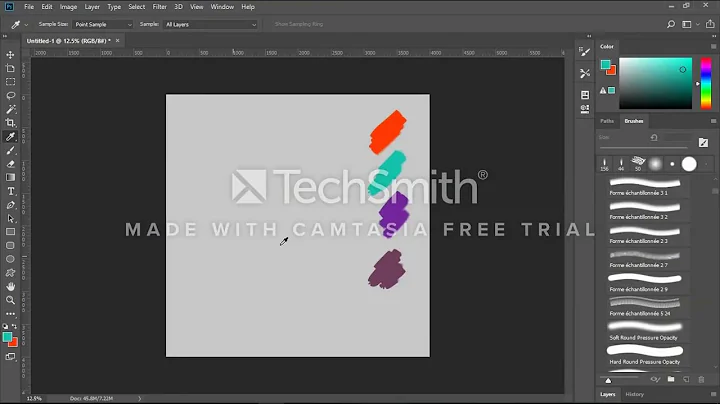Select the Layers panel tab
720x404 pixels.
pos(608,394)
